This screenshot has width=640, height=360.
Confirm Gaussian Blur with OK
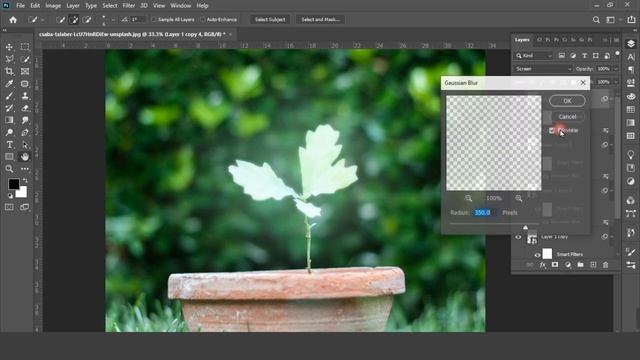click(x=567, y=101)
